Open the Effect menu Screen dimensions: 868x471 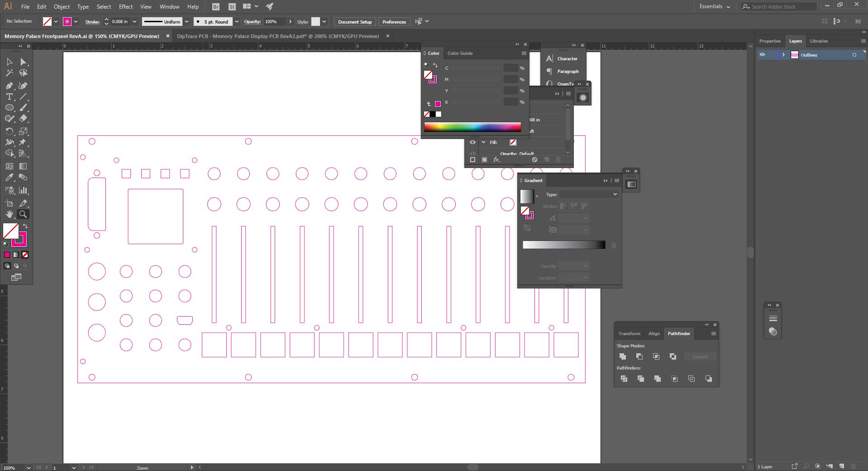[126, 6]
